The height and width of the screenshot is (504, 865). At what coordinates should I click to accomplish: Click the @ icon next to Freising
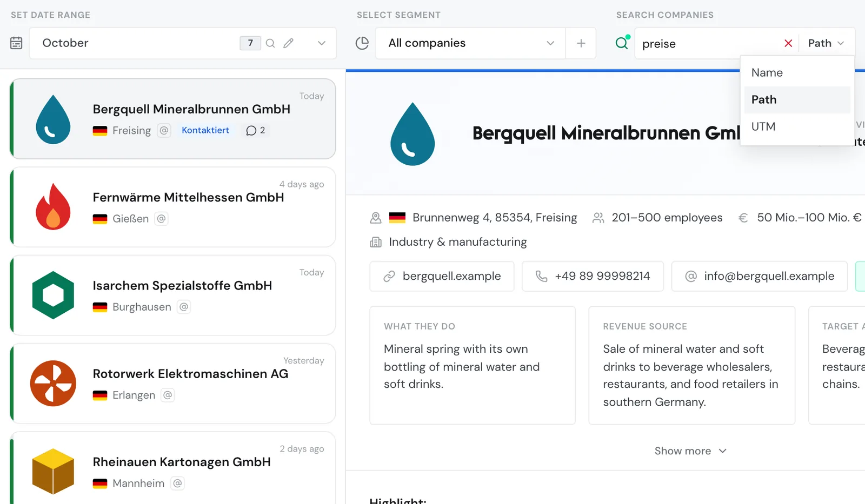(164, 130)
